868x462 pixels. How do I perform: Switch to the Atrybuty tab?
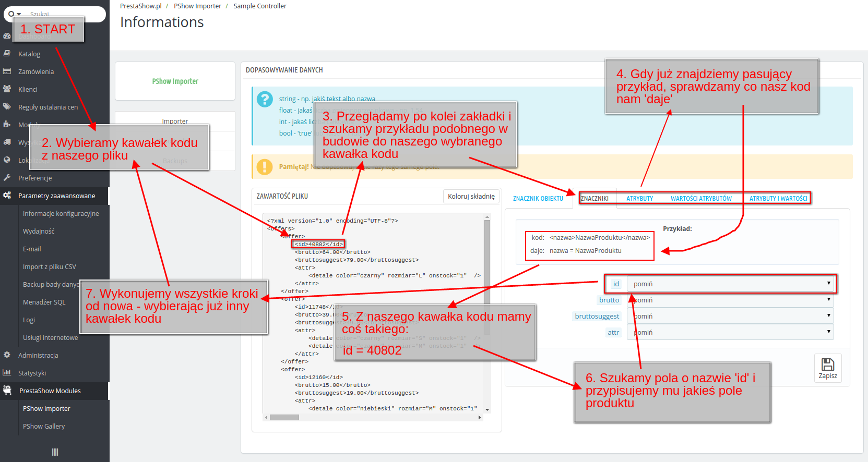click(x=639, y=199)
